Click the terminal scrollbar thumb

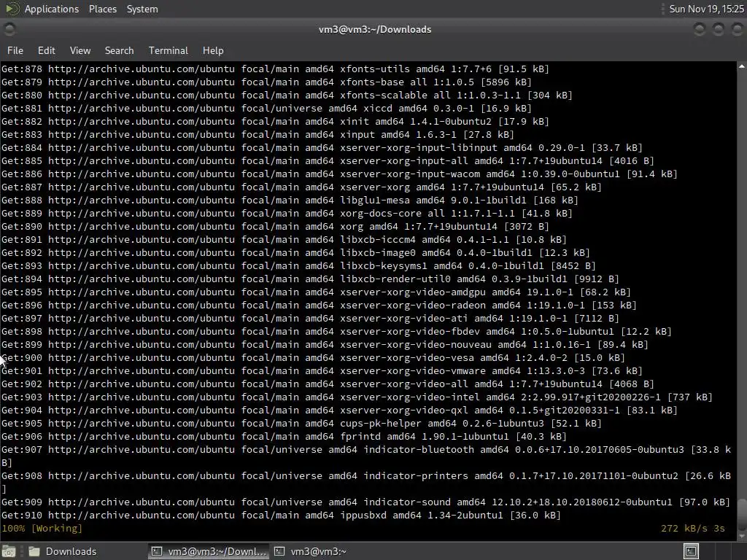click(x=742, y=514)
